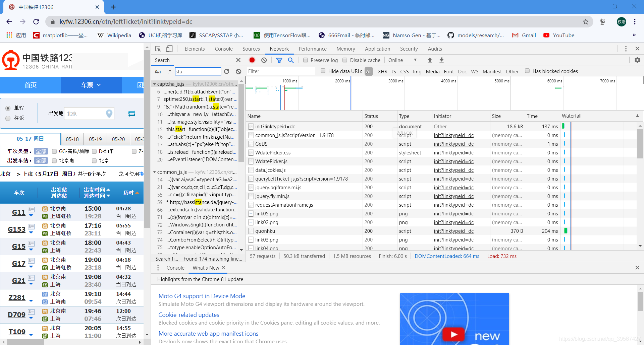Check the GC-高铁/城际 train type checkbox
The image size is (644, 345).
pos(54,151)
